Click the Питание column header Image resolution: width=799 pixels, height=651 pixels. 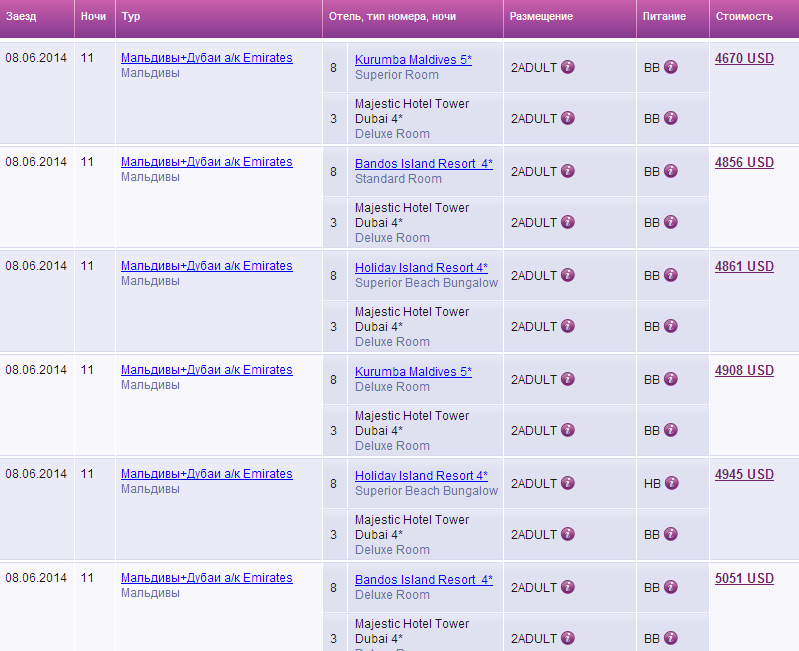point(664,17)
